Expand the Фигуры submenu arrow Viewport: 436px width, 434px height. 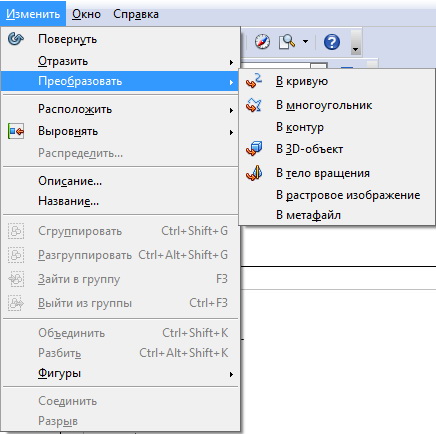231,374
